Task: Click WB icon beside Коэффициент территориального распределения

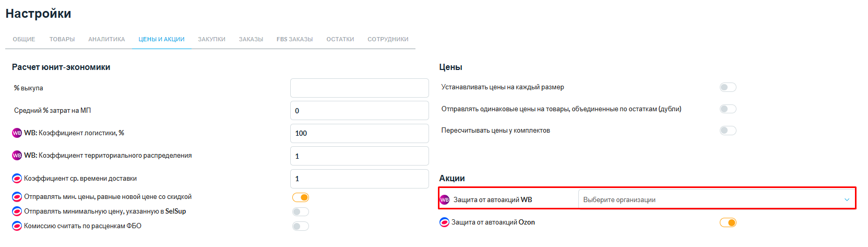Action: tap(17, 156)
